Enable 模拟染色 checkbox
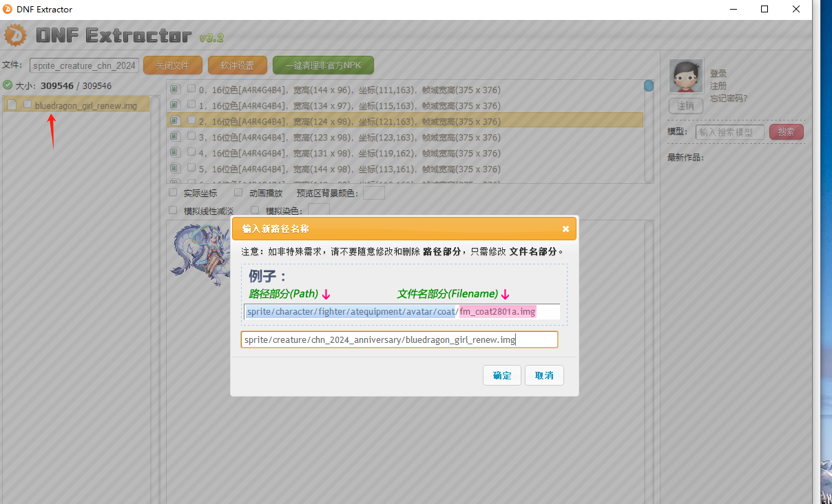This screenshot has width=832, height=504. [255, 210]
